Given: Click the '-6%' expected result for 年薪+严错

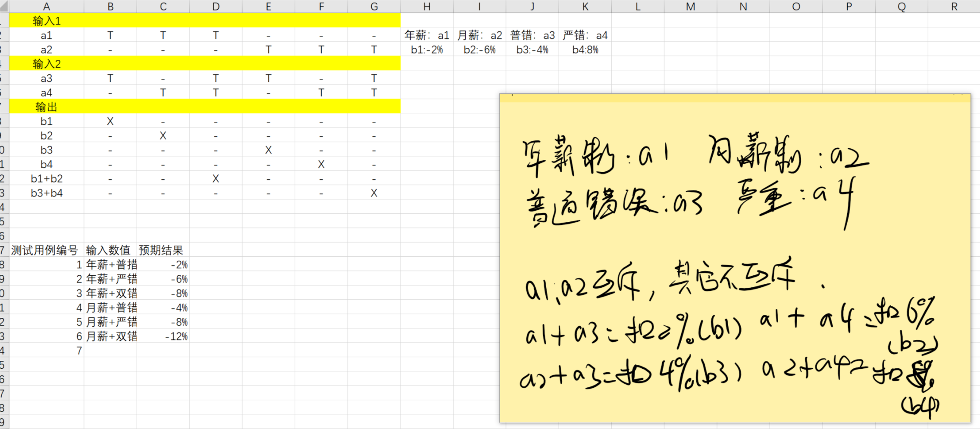Looking at the screenshot, I should [x=163, y=279].
